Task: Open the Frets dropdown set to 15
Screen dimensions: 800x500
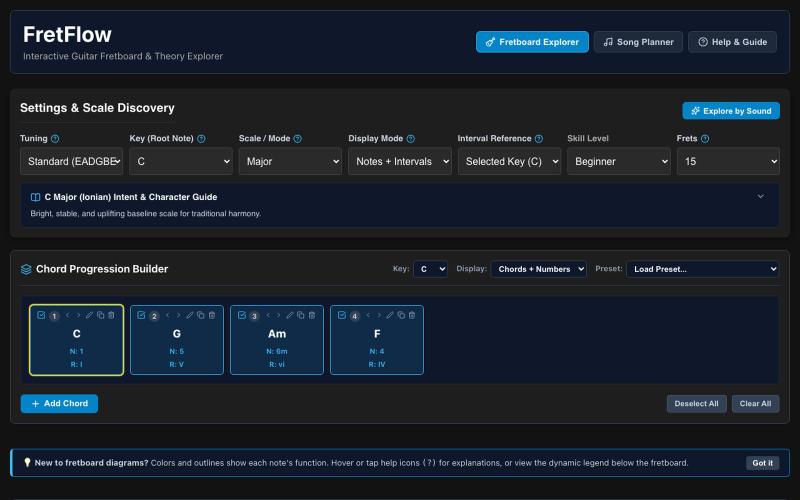Action: pos(728,161)
